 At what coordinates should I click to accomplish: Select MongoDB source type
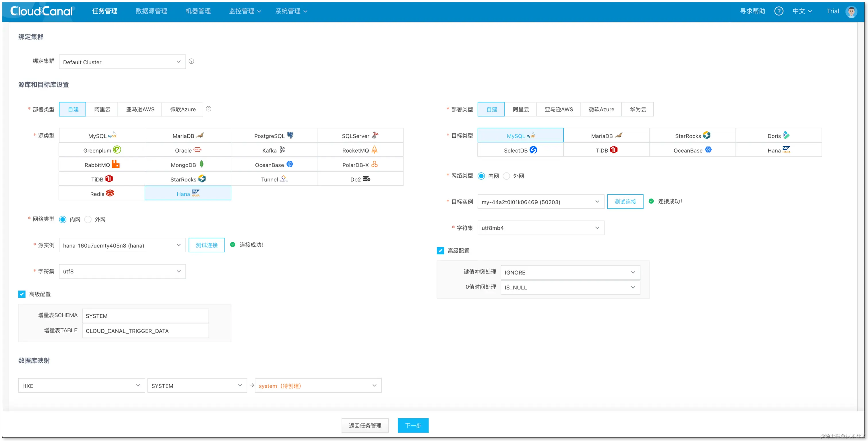(188, 165)
